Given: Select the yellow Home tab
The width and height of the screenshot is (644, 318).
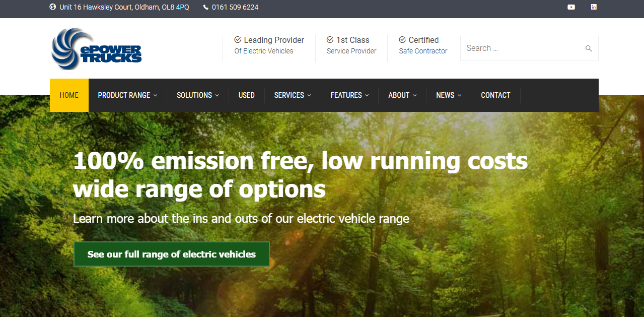Looking at the screenshot, I should [69, 95].
